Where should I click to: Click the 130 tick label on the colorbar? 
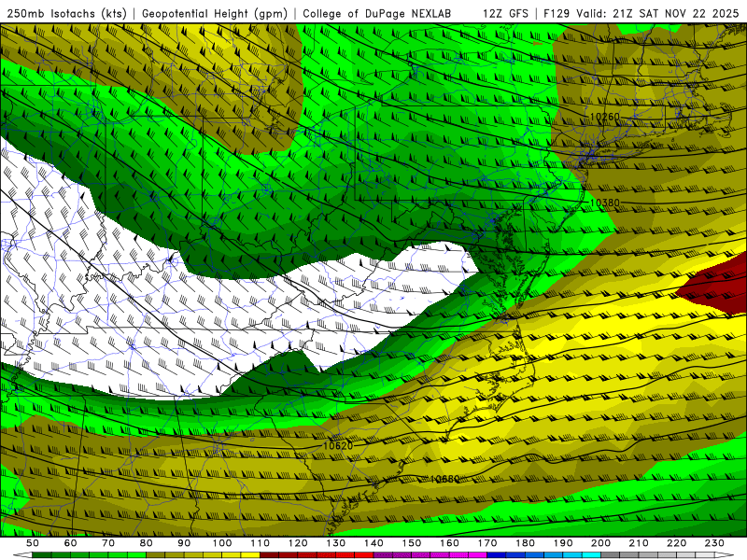336,543
